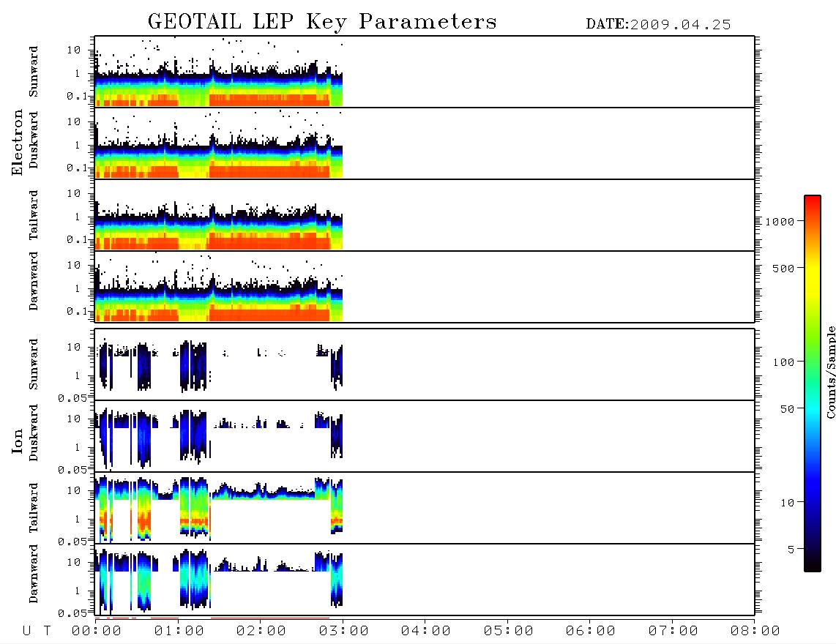The width and height of the screenshot is (836, 644).
Task: Click the Ion group axis label
Action: pos(18,441)
